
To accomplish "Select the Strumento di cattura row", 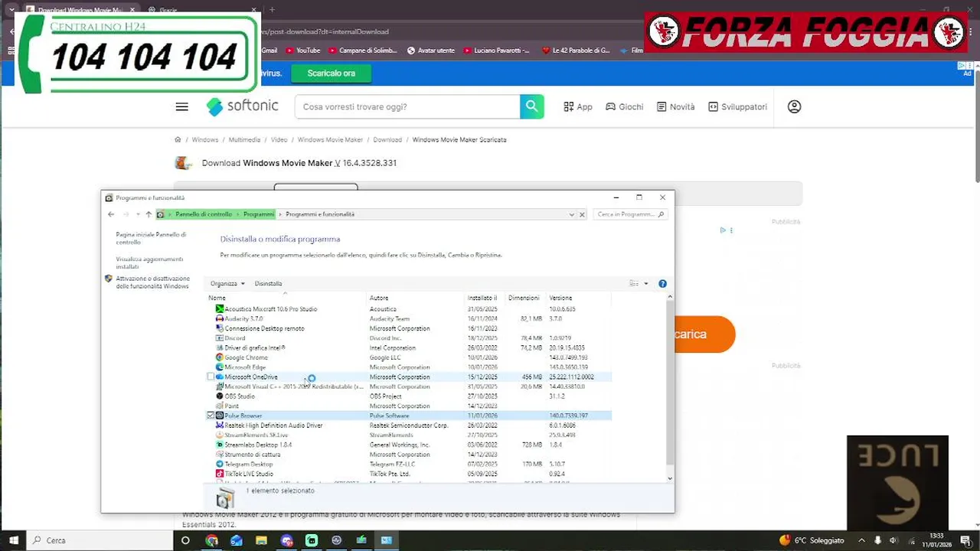I will pos(410,455).
